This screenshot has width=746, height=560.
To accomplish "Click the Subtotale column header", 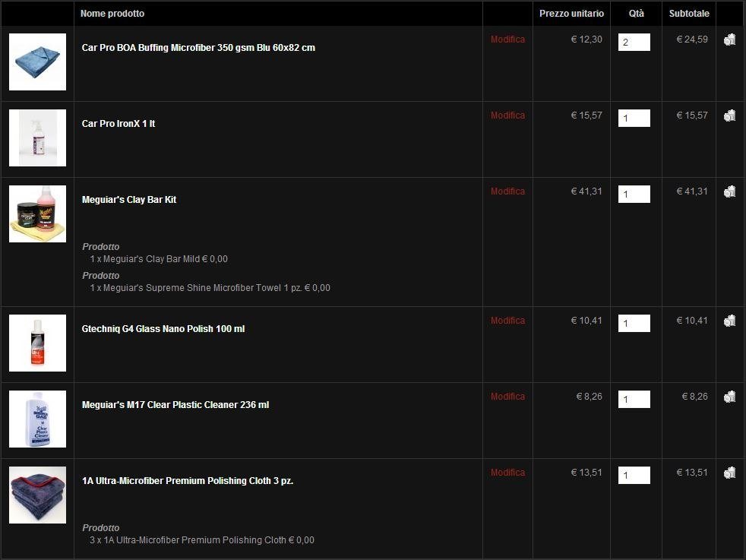I will coord(689,14).
